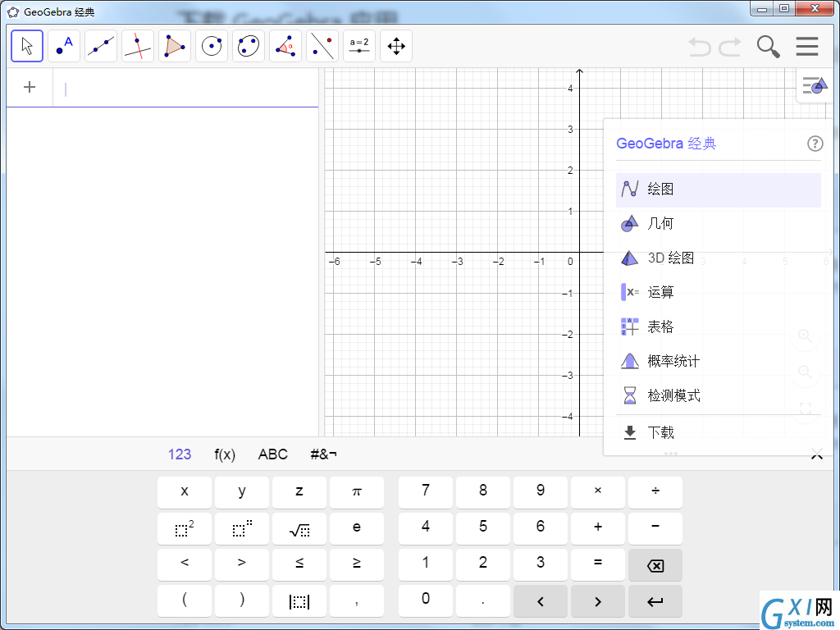Choose 概率统计 perspective
The height and width of the screenshot is (630, 840).
(x=719, y=362)
